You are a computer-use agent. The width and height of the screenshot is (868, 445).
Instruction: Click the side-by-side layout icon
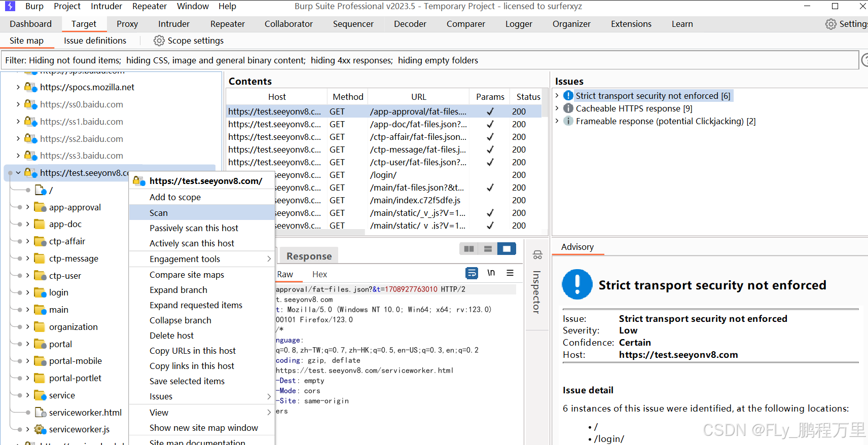coord(469,249)
